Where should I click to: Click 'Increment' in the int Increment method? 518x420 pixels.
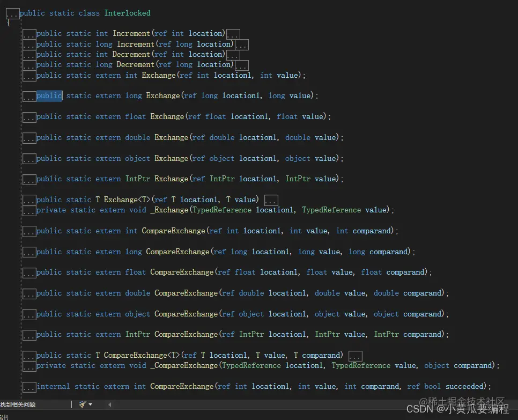point(131,33)
